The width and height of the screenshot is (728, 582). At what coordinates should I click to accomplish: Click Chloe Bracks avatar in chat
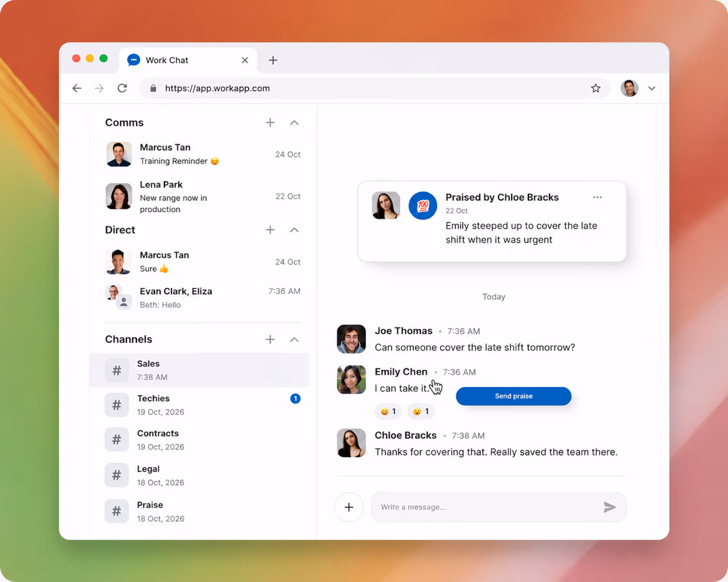(x=351, y=443)
